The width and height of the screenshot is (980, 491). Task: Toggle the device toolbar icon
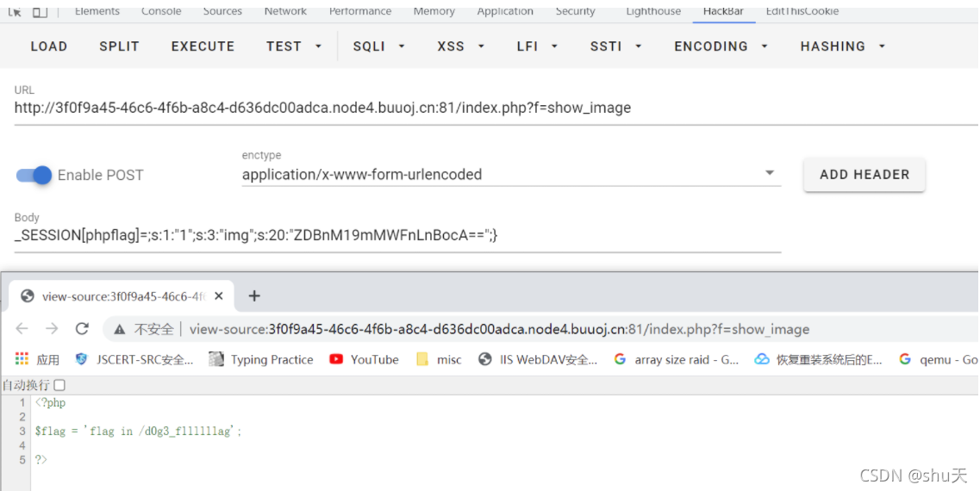[x=40, y=11]
